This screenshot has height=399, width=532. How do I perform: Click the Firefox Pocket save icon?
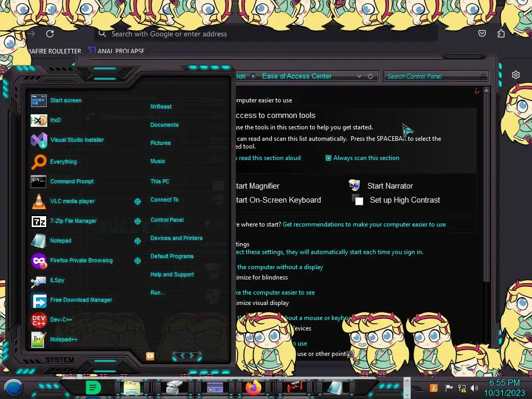pos(482,33)
